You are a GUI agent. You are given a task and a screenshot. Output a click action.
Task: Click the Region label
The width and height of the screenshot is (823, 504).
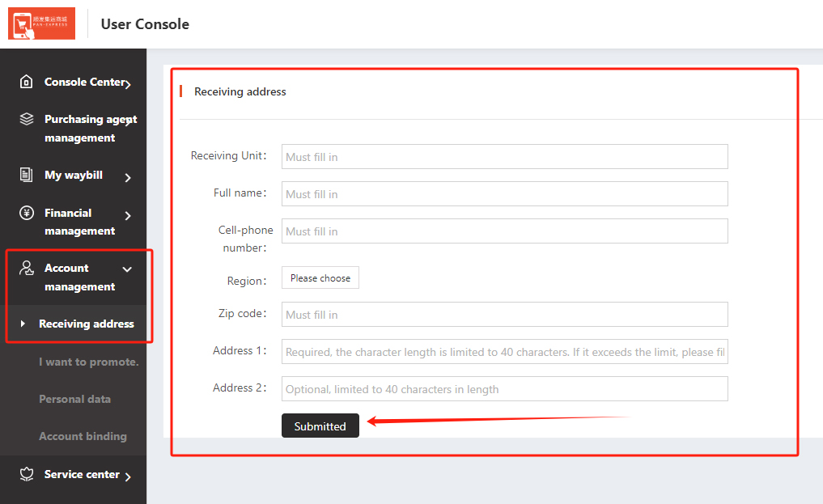(247, 281)
